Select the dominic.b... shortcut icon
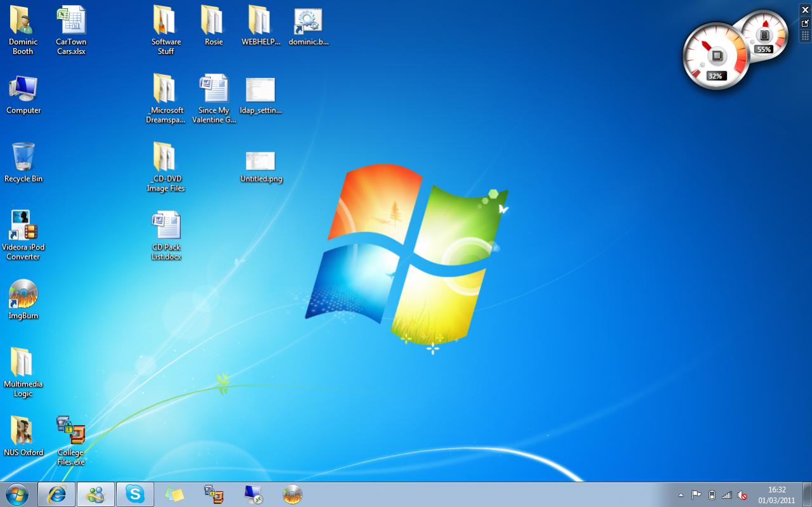812x507 pixels. click(309, 25)
